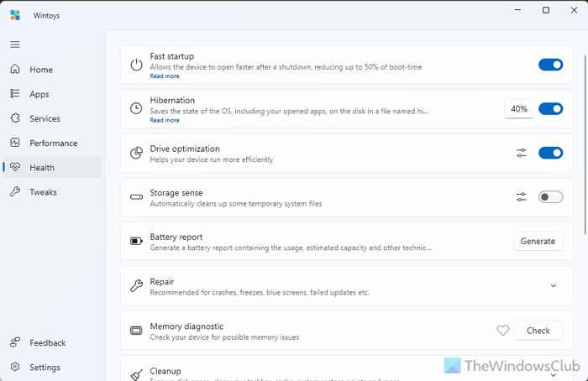This screenshot has width=588, height=381.
Task: Turn off the Hibernation switch
Action: pyautogui.click(x=550, y=109)
